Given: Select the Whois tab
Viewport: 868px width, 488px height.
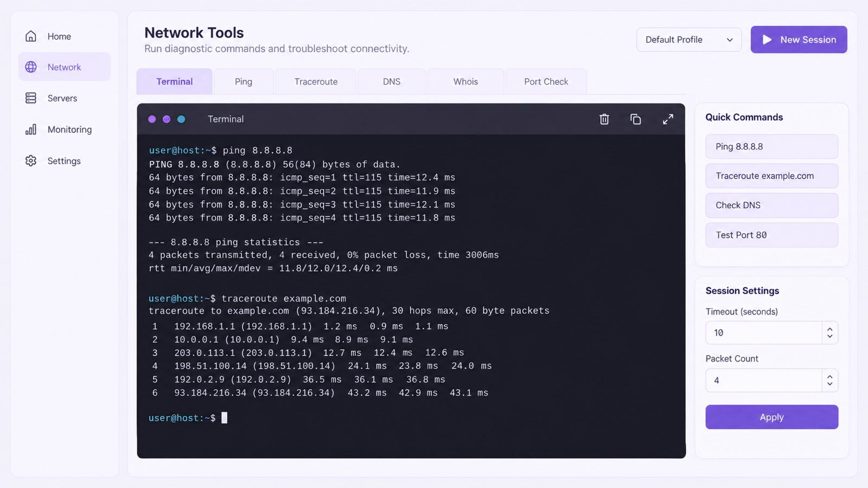Looking at the screenshot, I should (x=465, y=81).
